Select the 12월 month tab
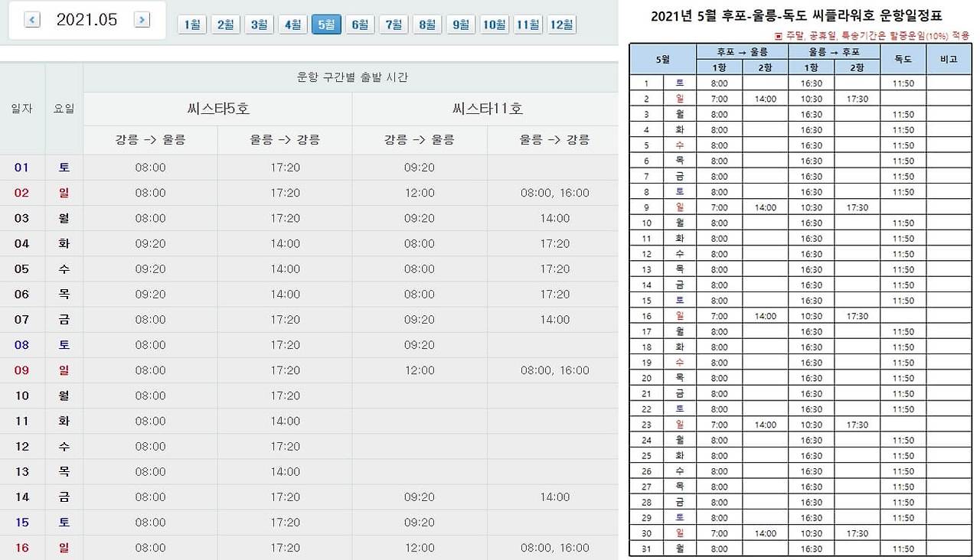 tap(562, 24)
